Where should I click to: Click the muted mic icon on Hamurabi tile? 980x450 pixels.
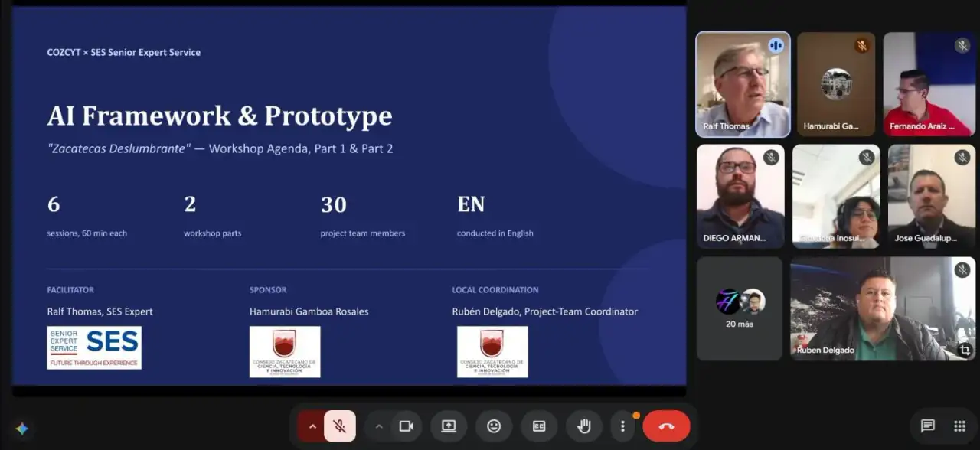(x=861, y=45)
